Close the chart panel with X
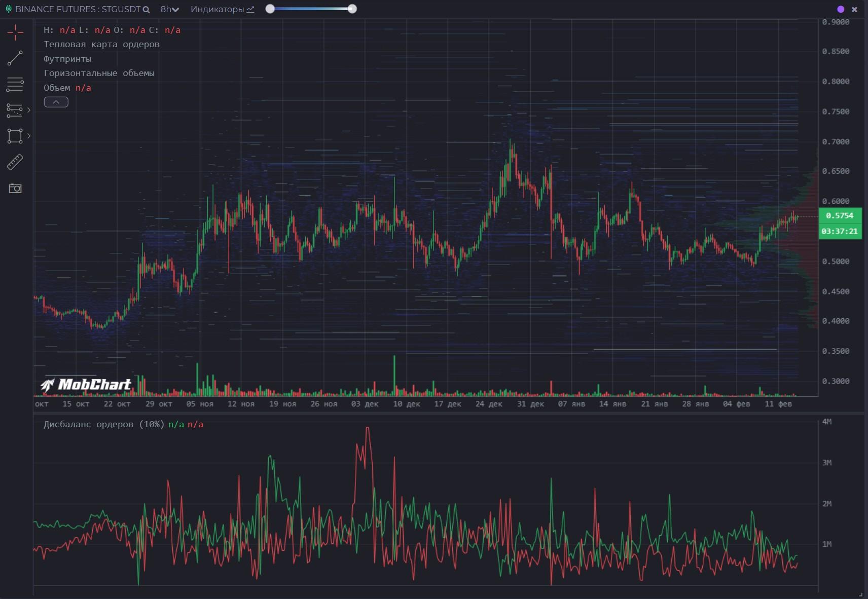This screenshot has height=599, width=868. pos(854,9)
